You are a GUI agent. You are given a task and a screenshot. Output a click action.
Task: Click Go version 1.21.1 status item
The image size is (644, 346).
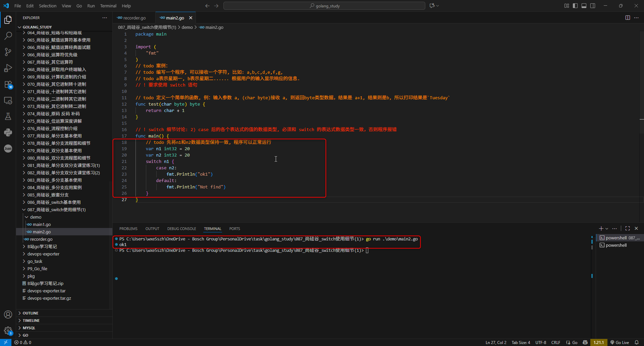(x=599, y=342)
